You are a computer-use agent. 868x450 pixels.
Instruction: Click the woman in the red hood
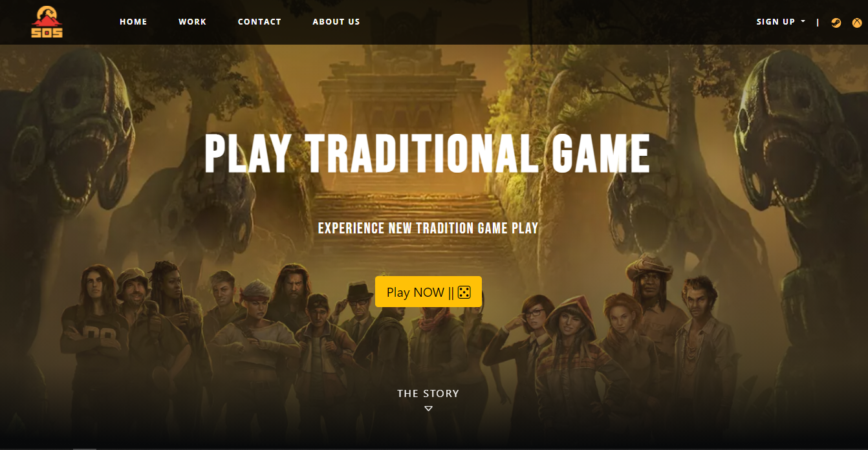568,349
